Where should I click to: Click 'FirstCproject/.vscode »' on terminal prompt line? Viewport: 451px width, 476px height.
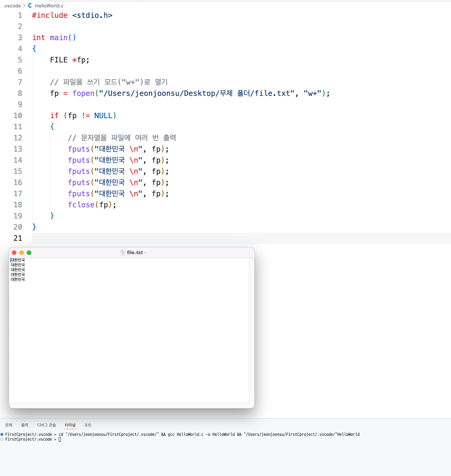pos(31,439)
